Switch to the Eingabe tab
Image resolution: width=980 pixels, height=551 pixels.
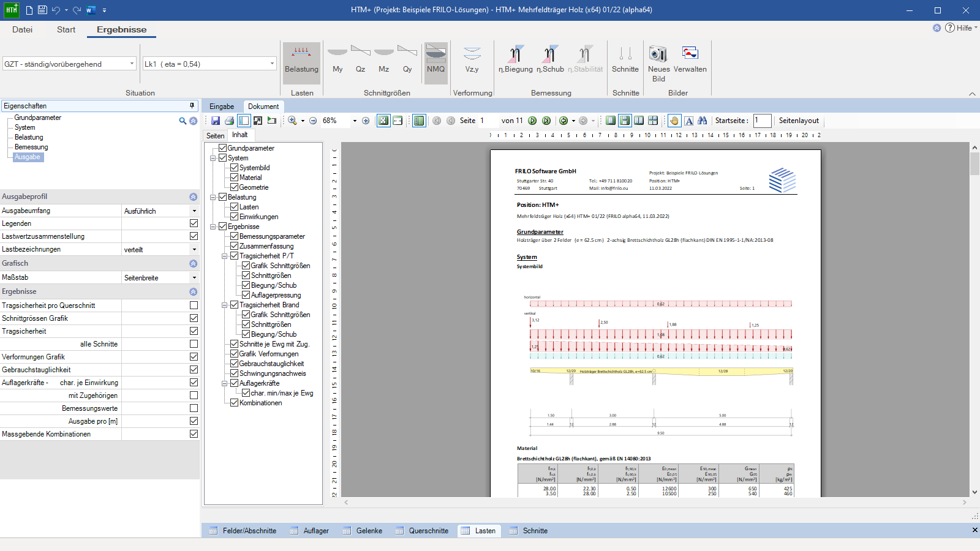click(x=222, y=107)
